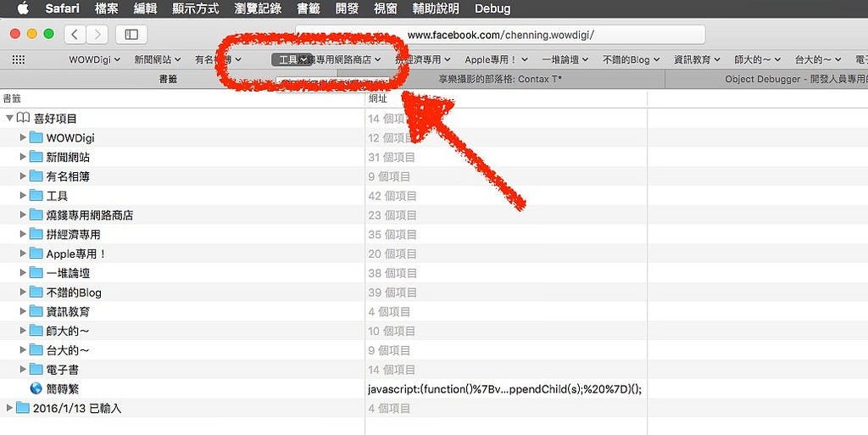Viewport: 868px width, 435px height.
Task: Select the 資訊教育 row label
Action: point(68,311)
